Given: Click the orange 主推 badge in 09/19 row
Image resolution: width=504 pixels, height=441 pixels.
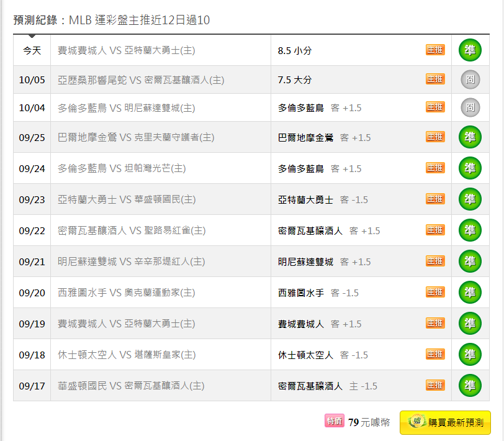Looking at the screenshot, I should point(435,323).
